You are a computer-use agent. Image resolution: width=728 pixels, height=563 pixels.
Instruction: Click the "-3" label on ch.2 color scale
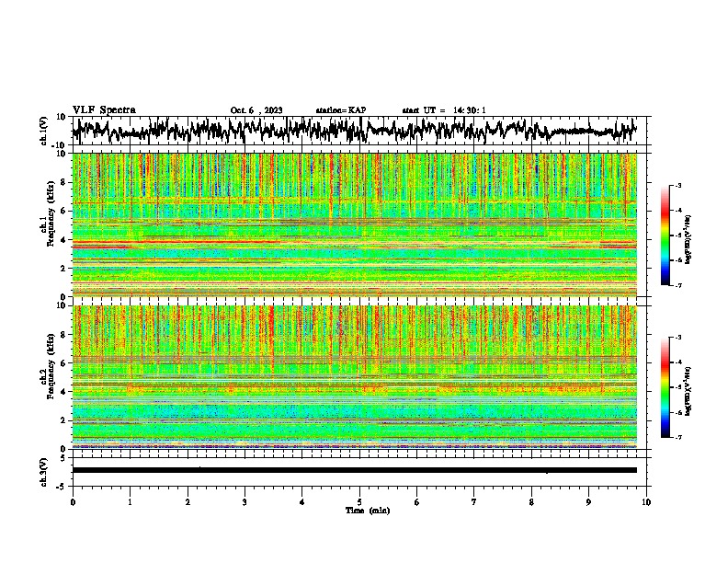(x=678, y=338)
